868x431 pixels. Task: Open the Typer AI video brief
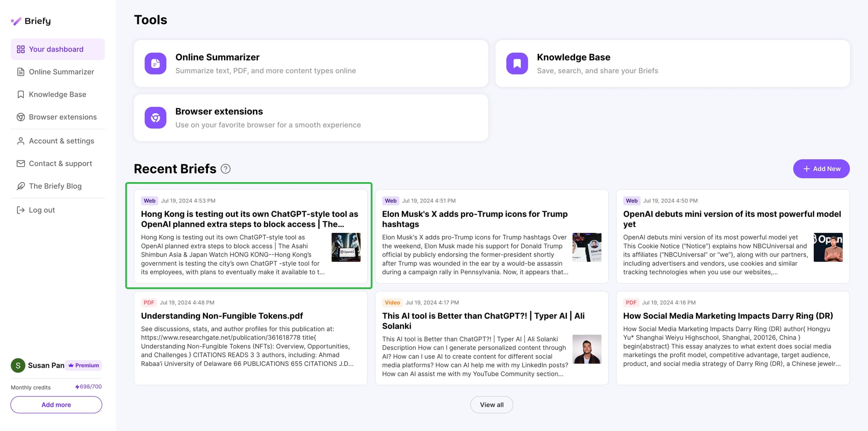(x=492, y=338)
